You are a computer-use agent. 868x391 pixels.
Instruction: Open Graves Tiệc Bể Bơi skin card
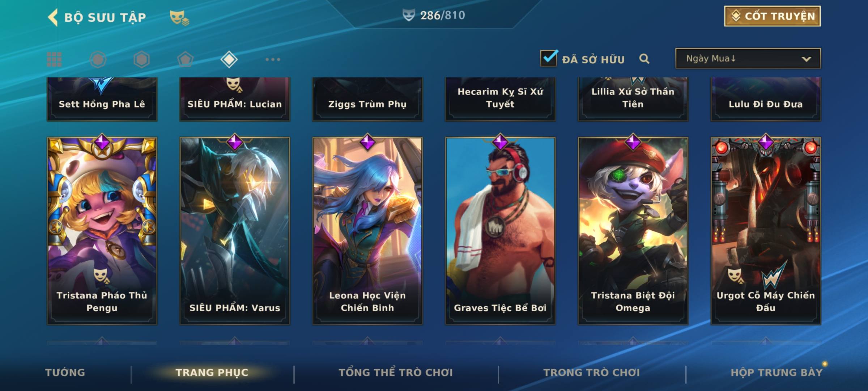tap(500, 231)
